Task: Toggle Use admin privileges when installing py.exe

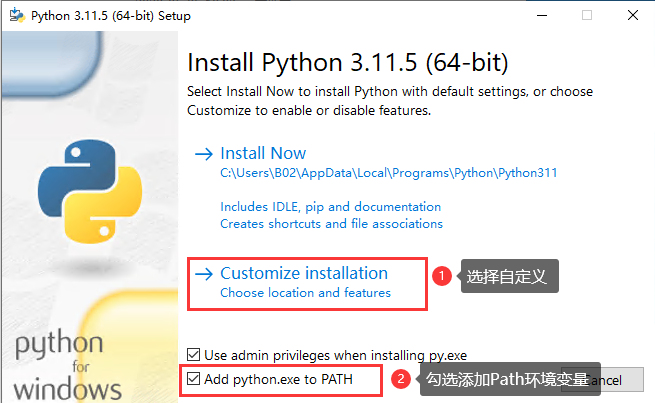Action: pyautogui.click(x=194, y=355)
